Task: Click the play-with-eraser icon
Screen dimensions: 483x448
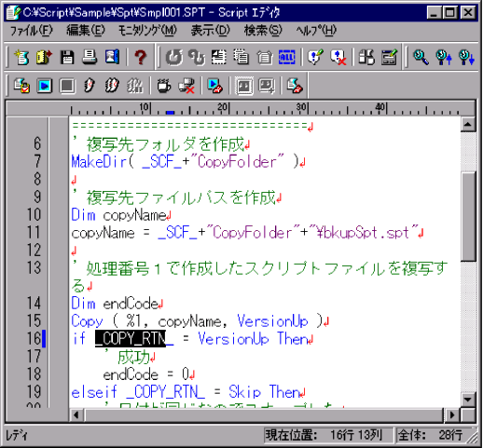Action: [214, 86]
